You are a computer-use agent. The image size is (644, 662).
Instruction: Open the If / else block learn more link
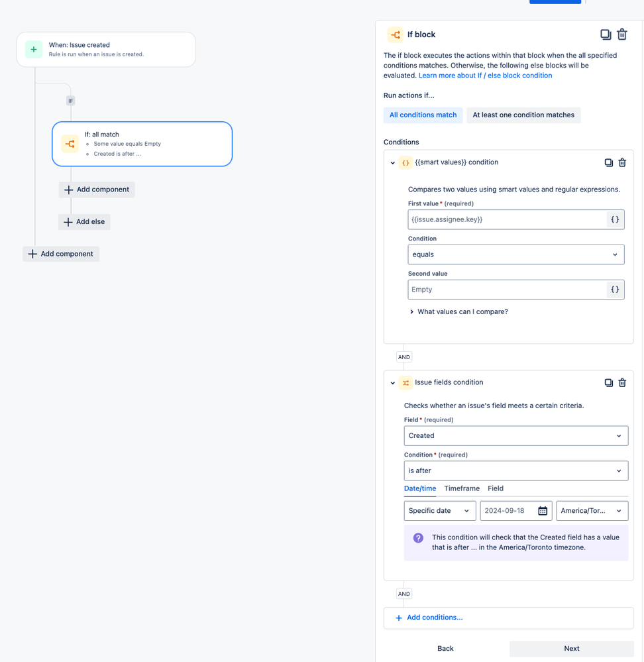click(x=485, y=75)
